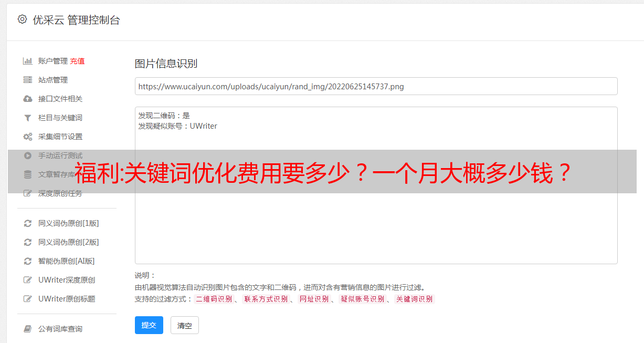Click the gear icon beside 优采云 管理控制台
Image resolution: width=644 pixels, height=343 pixels.
point(22,19)
